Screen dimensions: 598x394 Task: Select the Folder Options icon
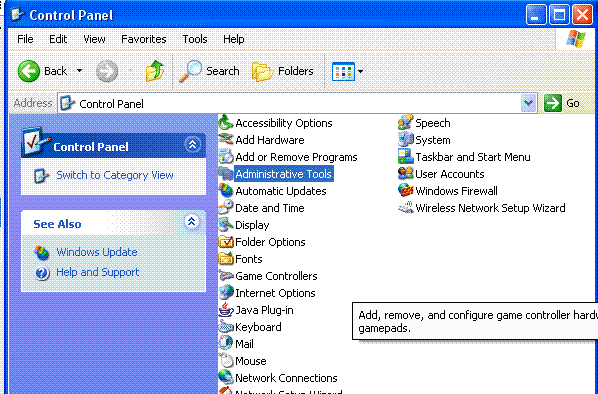[226, 242]
